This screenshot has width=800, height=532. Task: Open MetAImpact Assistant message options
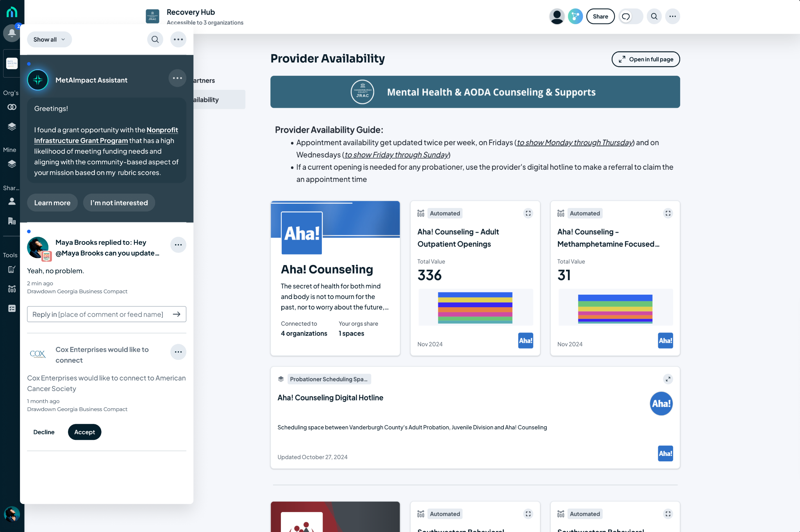177,78
